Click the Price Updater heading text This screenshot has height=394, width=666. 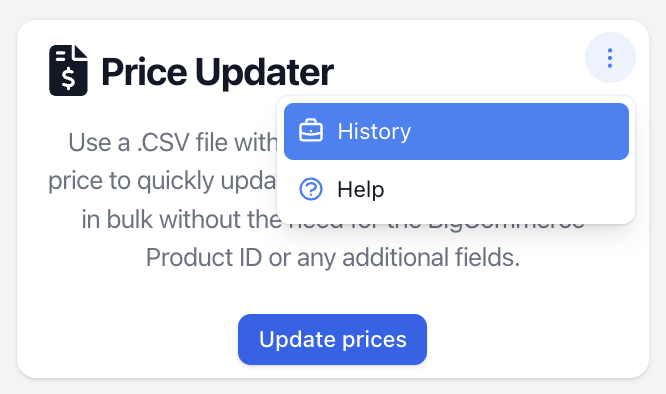(217, 72)
